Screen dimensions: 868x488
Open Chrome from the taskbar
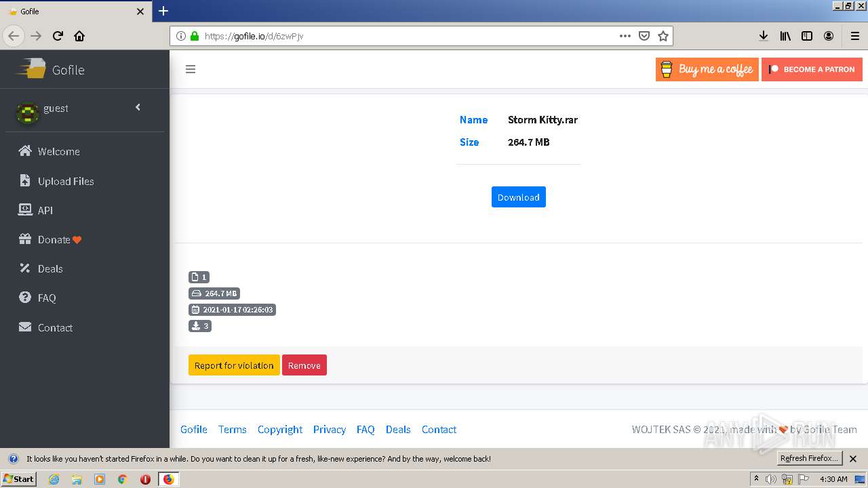(x=123, y=479)
